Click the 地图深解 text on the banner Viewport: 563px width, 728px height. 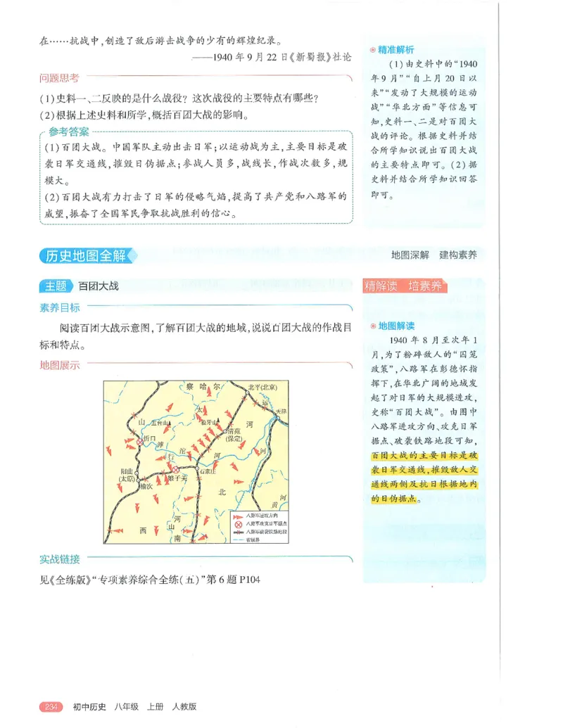tap(410, 255)
